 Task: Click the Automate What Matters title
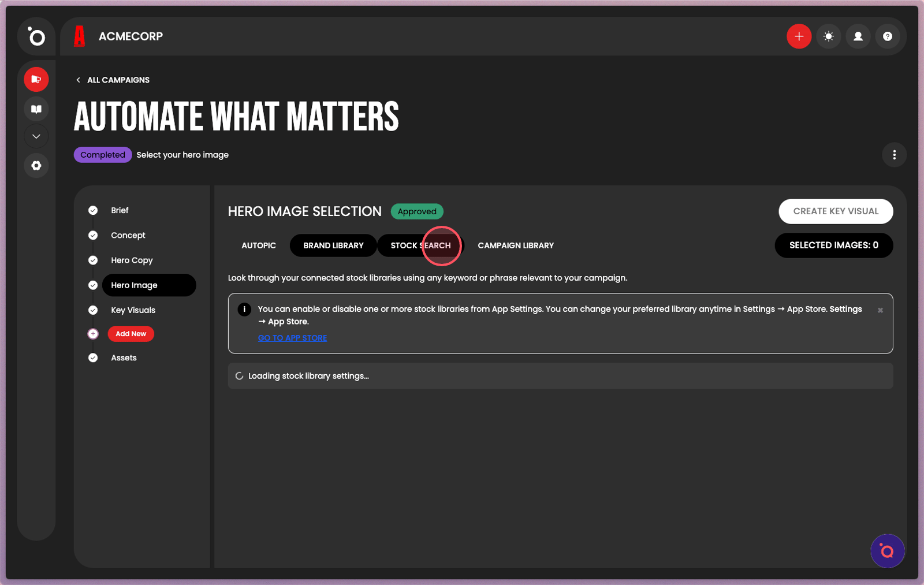(x=236, y=117)
